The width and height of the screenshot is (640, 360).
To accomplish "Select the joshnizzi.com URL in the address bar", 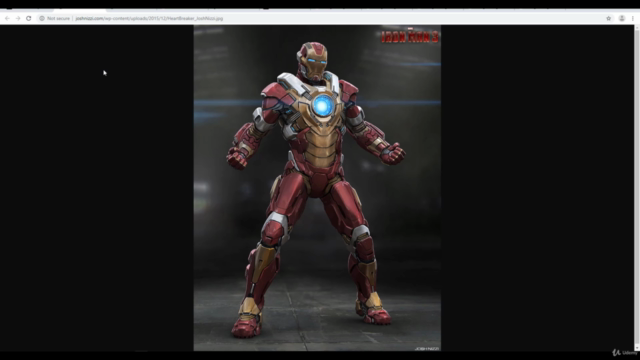I will [x=149, y=18].
